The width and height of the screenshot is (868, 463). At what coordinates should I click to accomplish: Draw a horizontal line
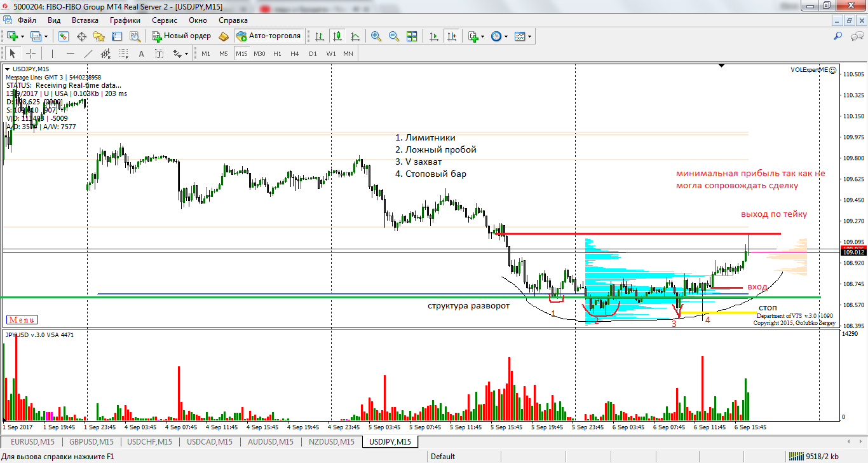[x=71, y=53]
